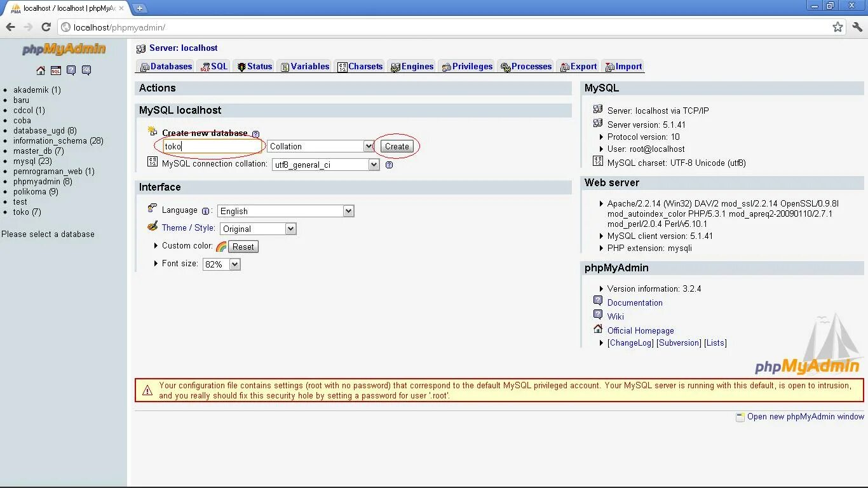Click the new window icon by Open new phpMyAdmin window
The width and height of the screenshot is (868, 488).
tap(740, 417)
